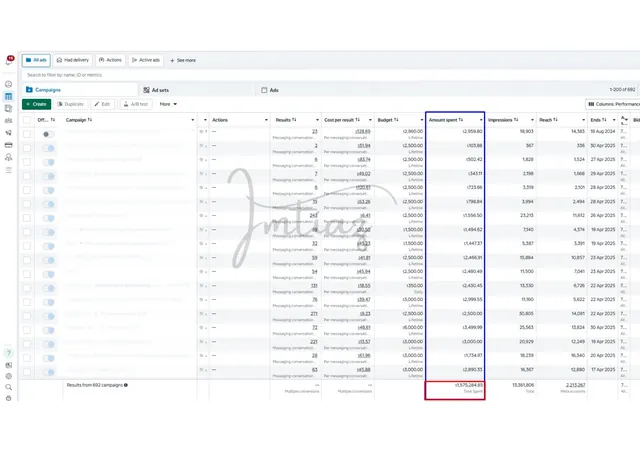
Task: Tick checkbox of row ending 29 Apr 2025
Action: 27,176
